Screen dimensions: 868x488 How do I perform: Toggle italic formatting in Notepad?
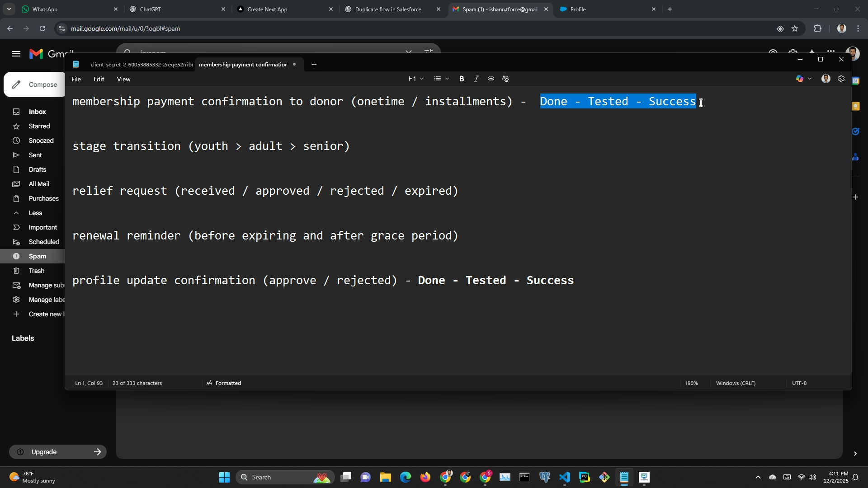(x=476, y=79)
